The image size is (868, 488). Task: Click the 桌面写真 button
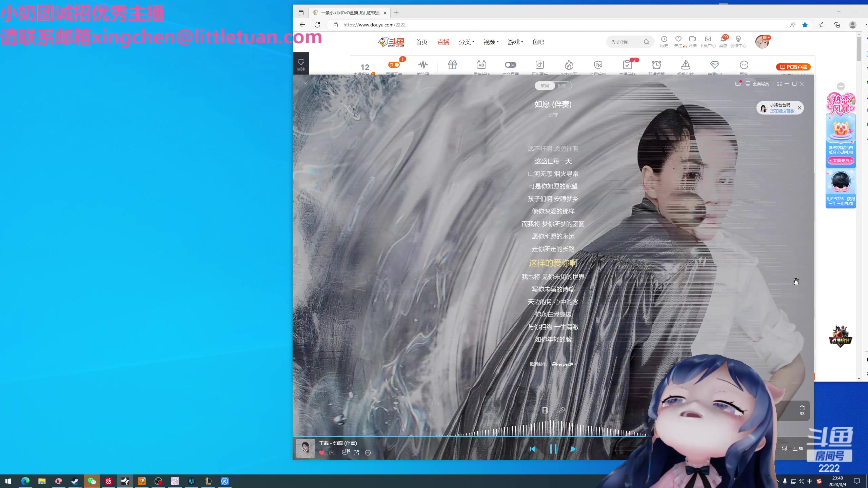tap(757, 84)
